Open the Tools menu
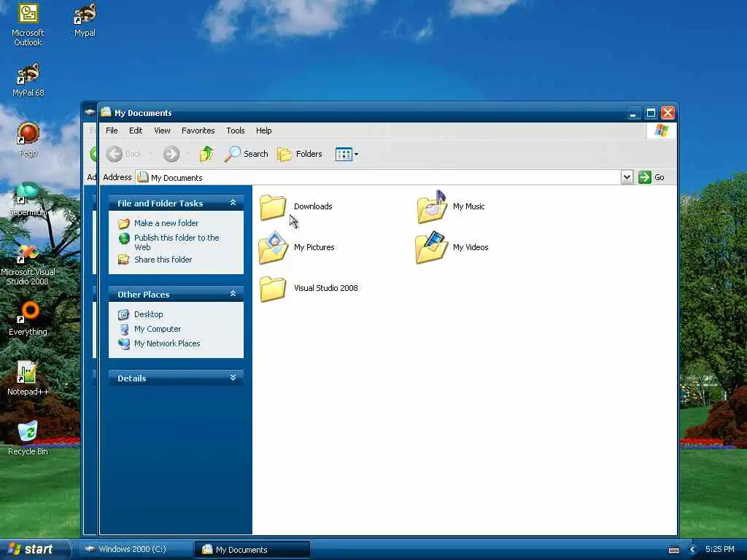The height and width of the screenshot is (560, 747). pyautogui.click(x=236, y=131)
